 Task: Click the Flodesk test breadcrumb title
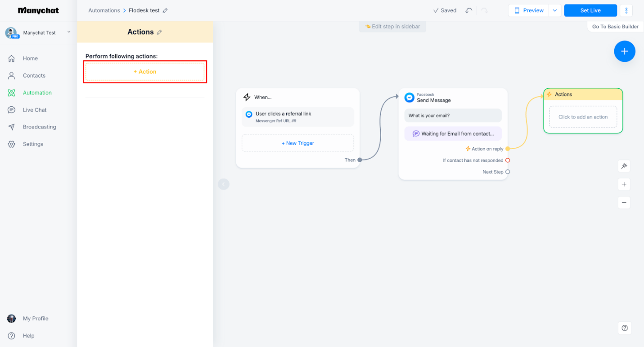(144, 10)
